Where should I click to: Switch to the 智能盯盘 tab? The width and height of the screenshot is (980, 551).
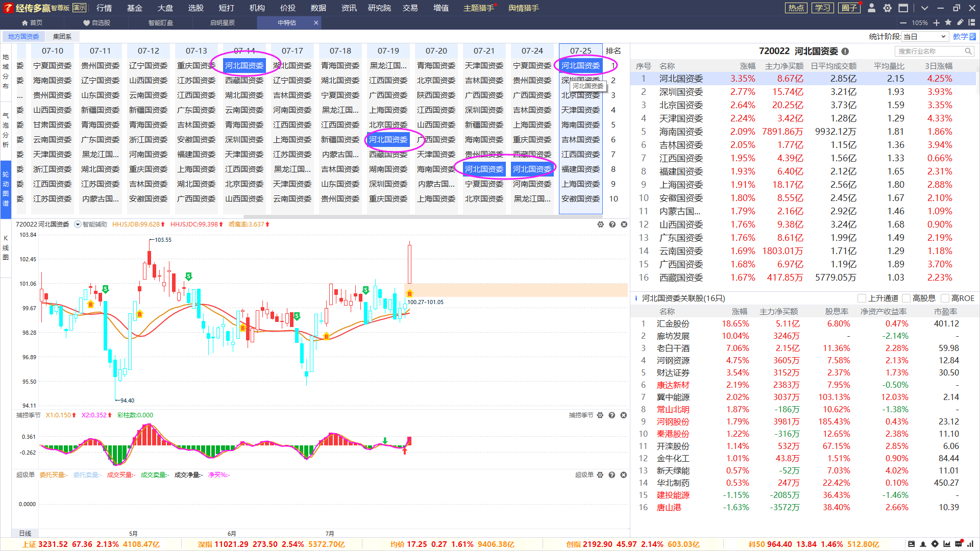(x=161, y=23)
